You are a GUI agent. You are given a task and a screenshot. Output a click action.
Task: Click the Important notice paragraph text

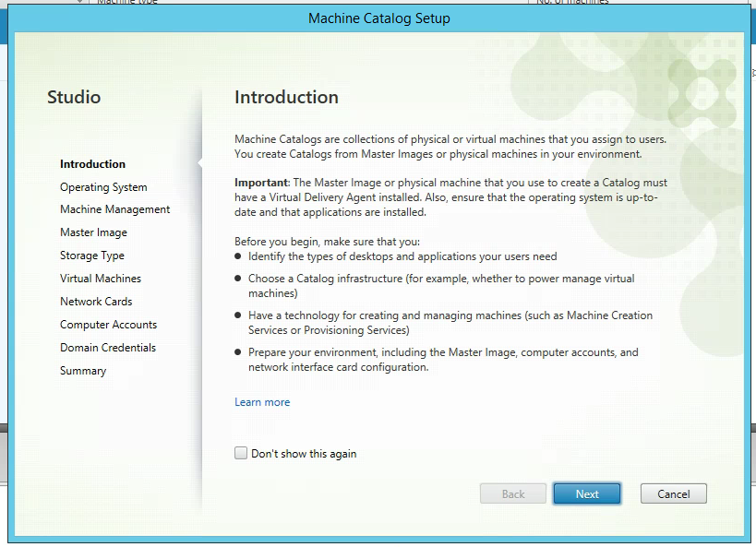click(450, 197)
